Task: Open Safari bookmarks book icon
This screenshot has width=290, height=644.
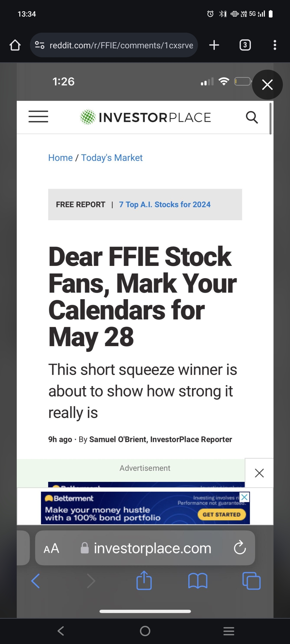Action: coord(198,581)
